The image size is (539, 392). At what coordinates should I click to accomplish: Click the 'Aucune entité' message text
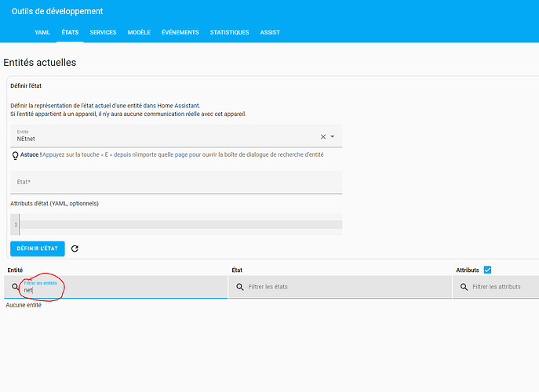(x=24, y=305)
